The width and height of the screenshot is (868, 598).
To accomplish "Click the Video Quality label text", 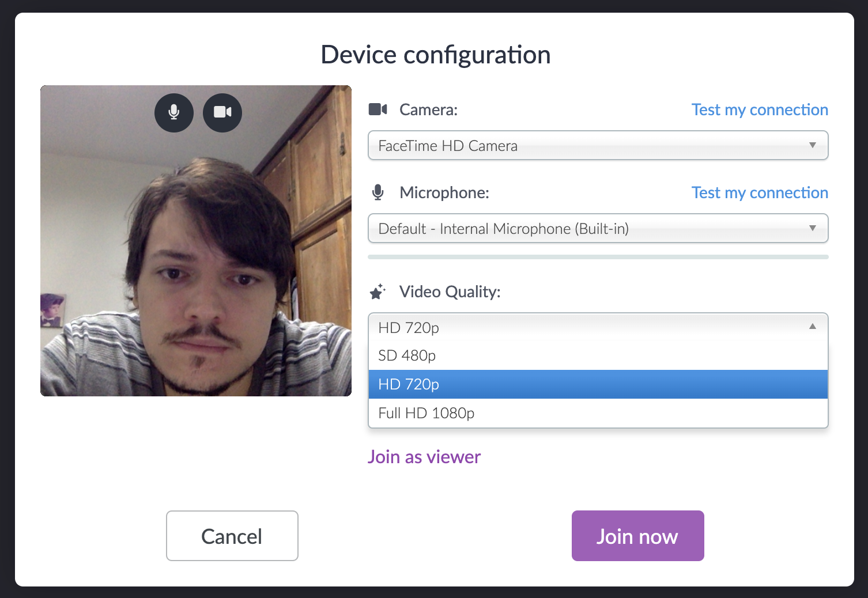I will pyautogui.click(x=450, y=292).
